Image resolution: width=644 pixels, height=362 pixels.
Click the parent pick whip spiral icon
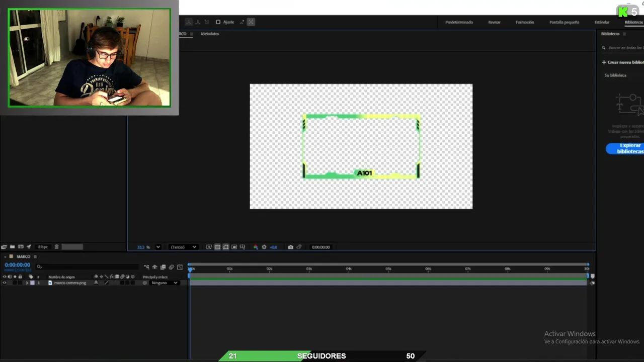[145, 283]
